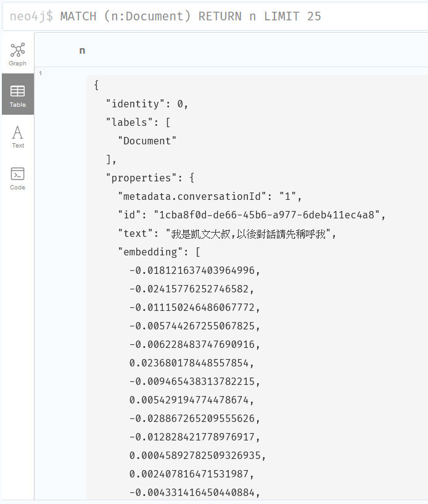
Task: Click the "labels": [ line
Action: [x=138, y=123]
